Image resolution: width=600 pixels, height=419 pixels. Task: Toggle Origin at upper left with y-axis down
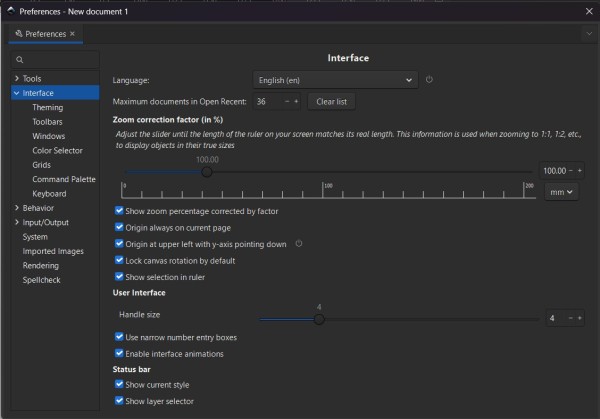(x=119, y=244)
